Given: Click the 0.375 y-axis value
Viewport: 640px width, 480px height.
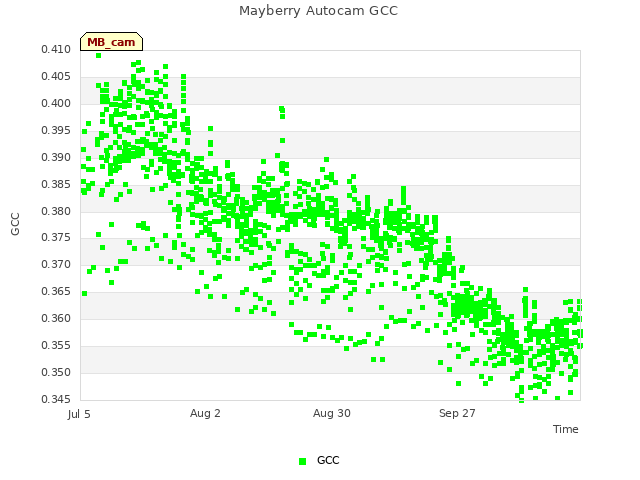Looking at the screenshot, I should [56, 237].
